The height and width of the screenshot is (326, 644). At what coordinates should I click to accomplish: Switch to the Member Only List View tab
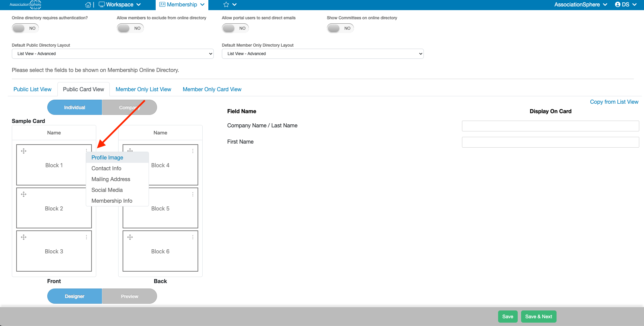pyautogui.click(x=144, y=89)
